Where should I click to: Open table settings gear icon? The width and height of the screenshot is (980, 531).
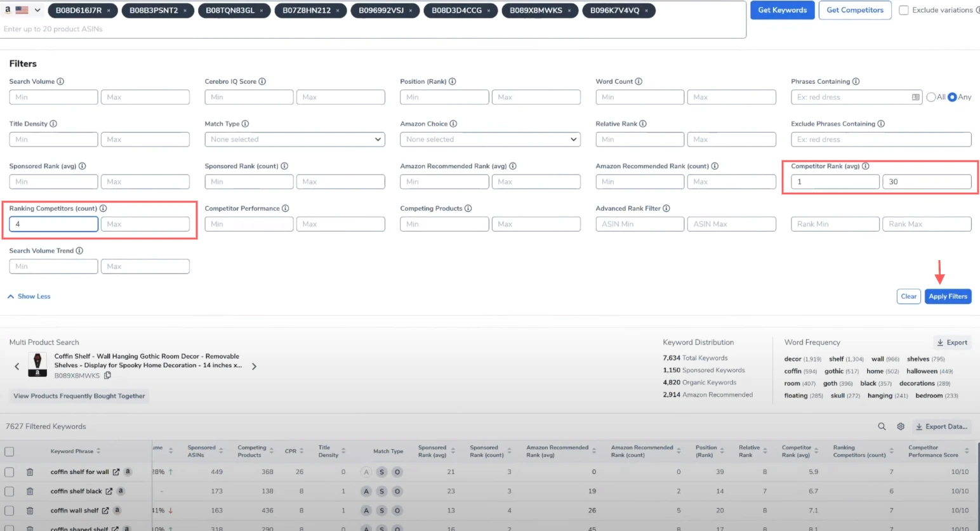[901, 427]
